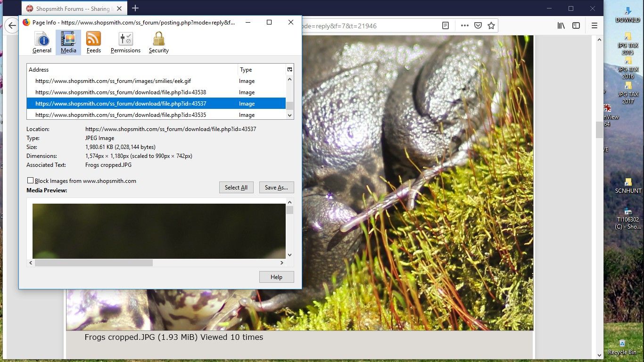Screen dimensions: 644x362
Task: Bookmark this page with the star icon
Action: [491, 26]
